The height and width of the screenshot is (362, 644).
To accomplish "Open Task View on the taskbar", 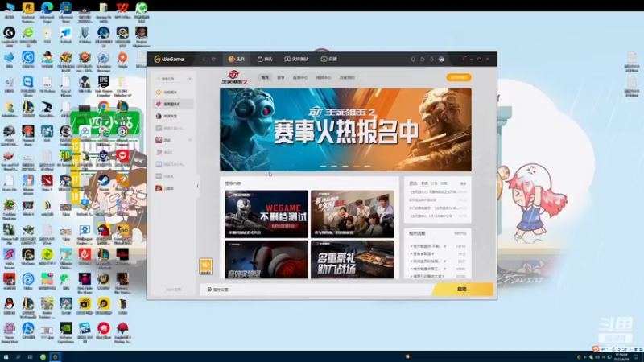I will 30,357.
